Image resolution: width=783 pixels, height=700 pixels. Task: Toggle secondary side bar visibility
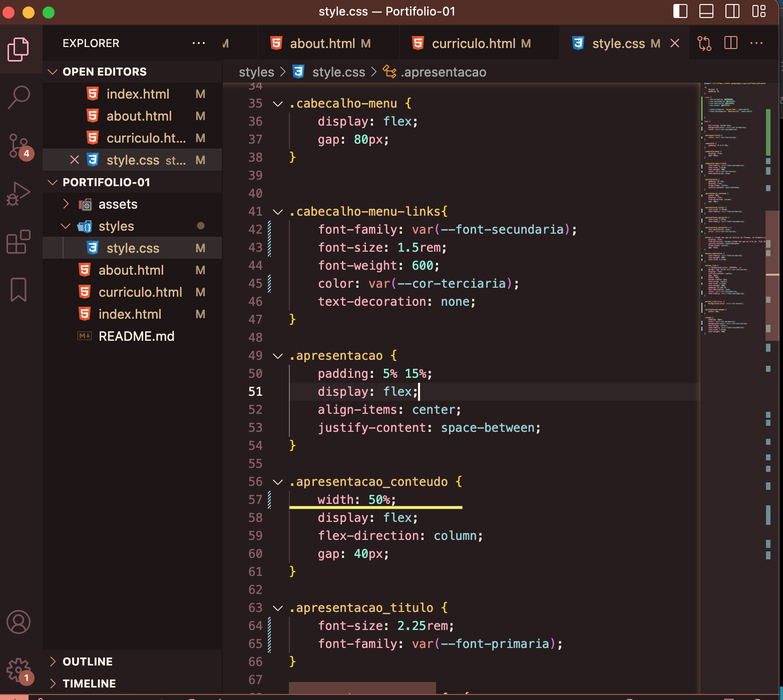coord(732,11)
